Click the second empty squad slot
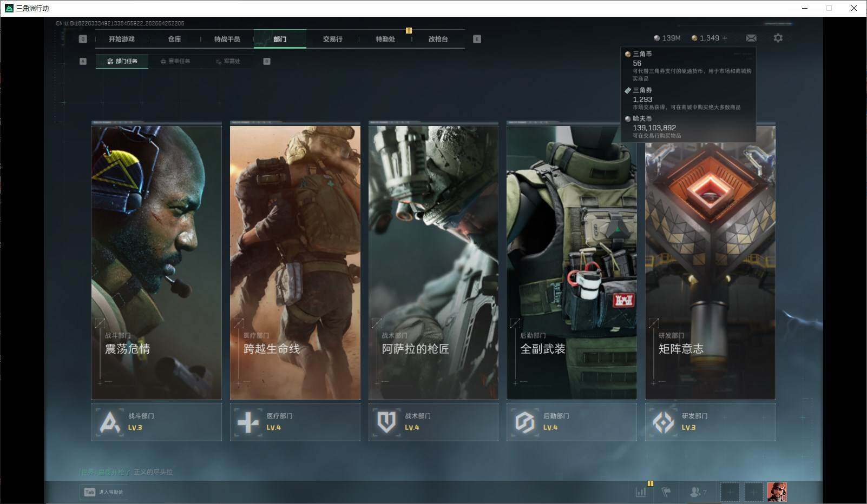 pos(753,492)
